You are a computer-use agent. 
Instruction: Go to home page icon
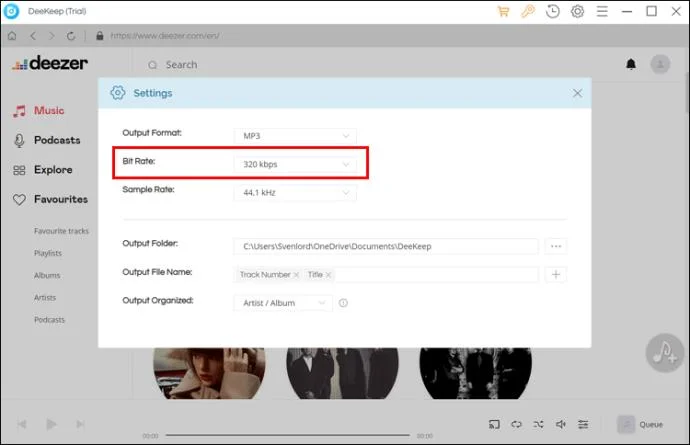click(x=12, y=36)
